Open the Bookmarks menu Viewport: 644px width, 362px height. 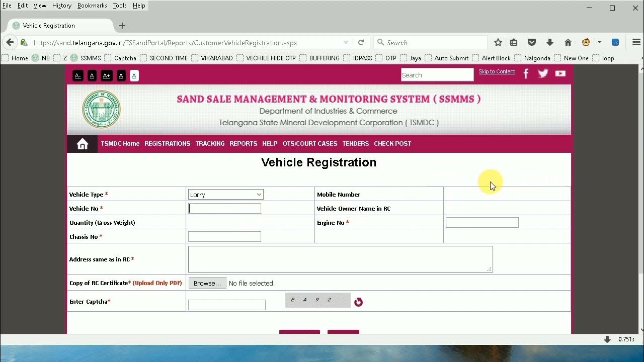click(x=92, y=6)
